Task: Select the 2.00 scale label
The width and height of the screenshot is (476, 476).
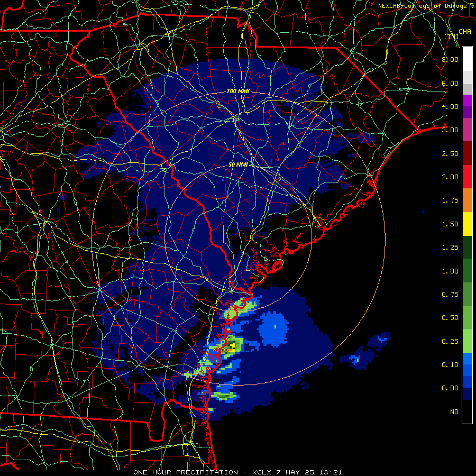Action: coord(450,177)
